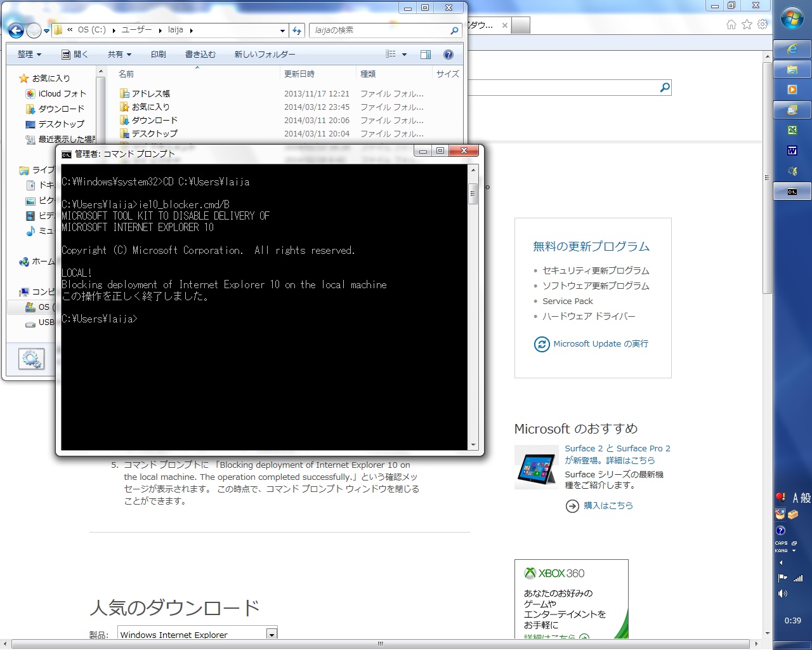Click the volume speaker tray icon
The height and width of the screenshot is (650, 812).
783,594
